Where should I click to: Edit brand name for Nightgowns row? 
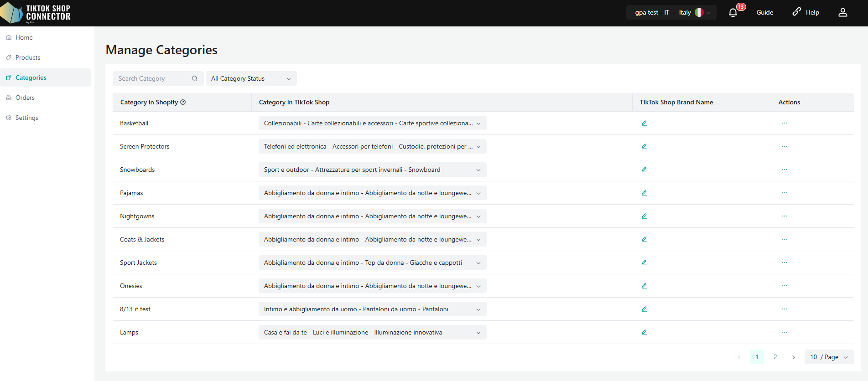coord(645,216)
